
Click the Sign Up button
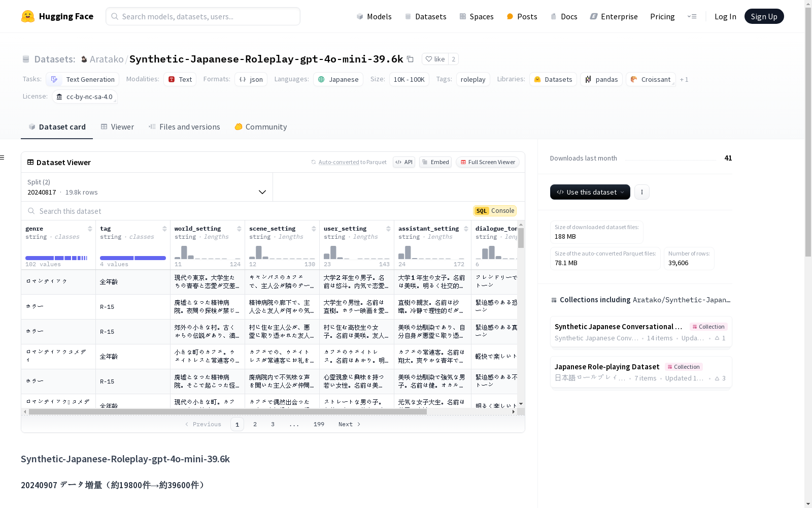764,16
